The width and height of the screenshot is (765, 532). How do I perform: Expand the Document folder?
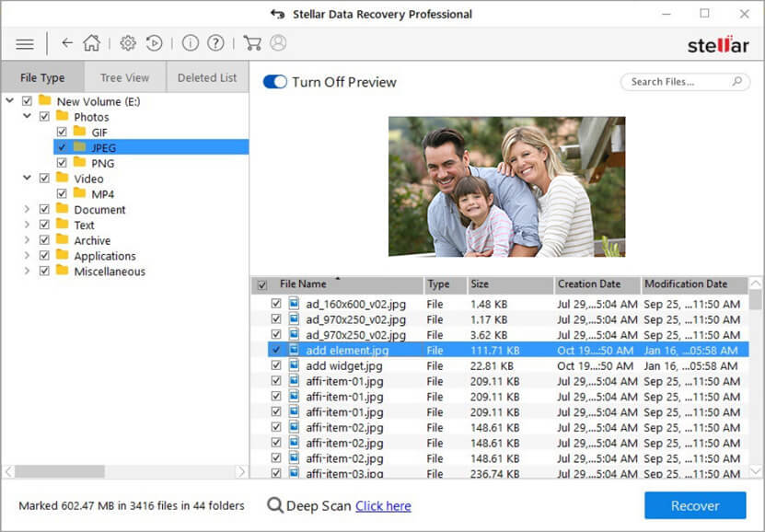[27, 210]
